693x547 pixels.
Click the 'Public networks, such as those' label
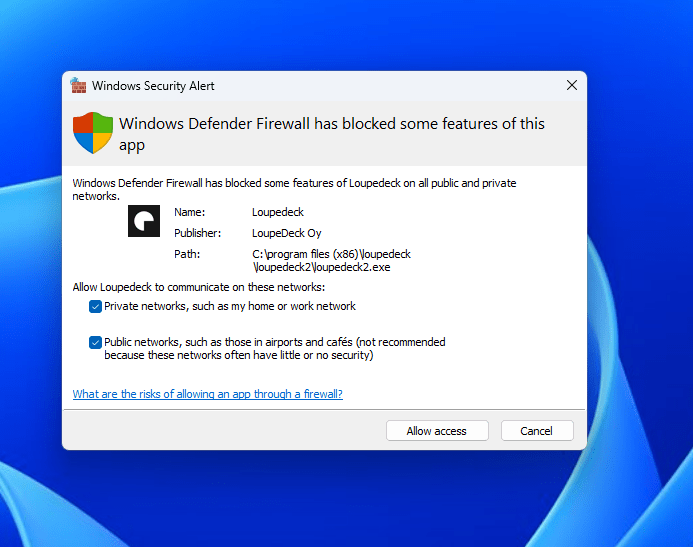coord(274,349)
